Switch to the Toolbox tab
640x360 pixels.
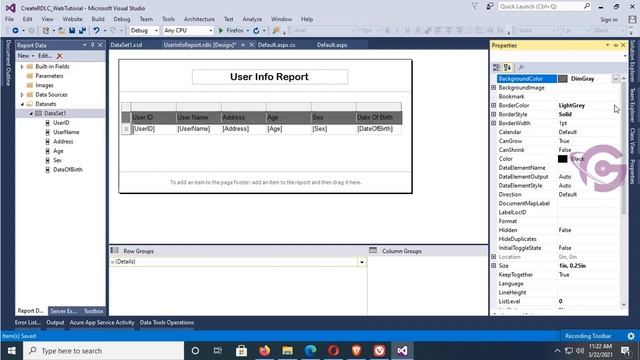click(x=93, y=311)
